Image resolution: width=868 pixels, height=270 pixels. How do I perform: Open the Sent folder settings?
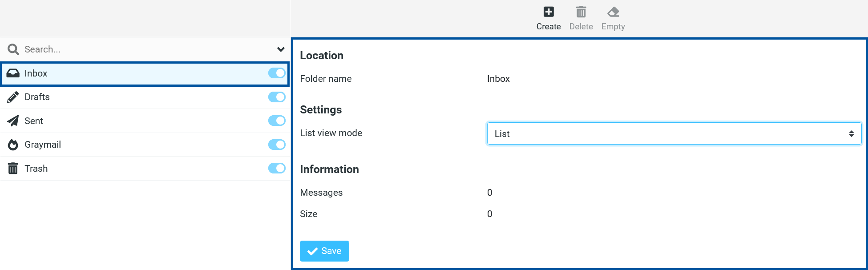pyautogui.click(x=145, y=121)
